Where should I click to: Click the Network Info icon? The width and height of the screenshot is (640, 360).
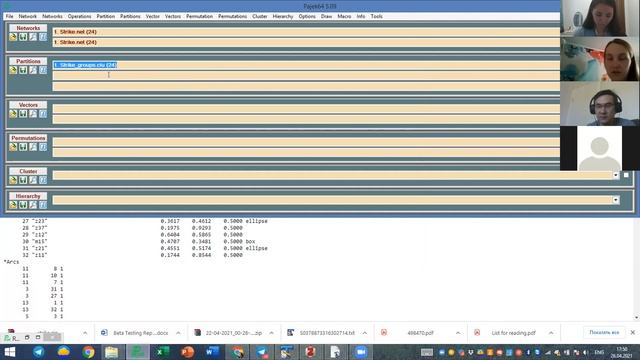tap(43, 37)
